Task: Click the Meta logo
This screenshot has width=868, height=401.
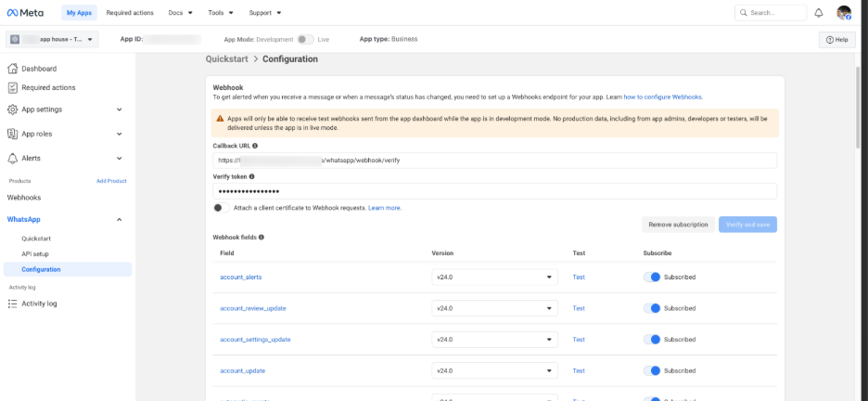Action: 25,12
